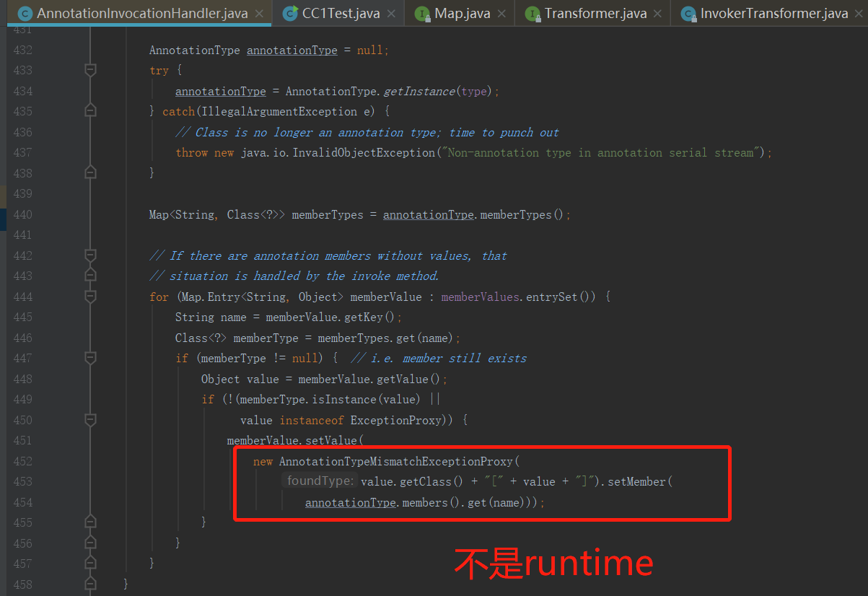The image size is (868, 596).
Task: Collapse the inner if statement at line 450
Action: coord(90,420)
